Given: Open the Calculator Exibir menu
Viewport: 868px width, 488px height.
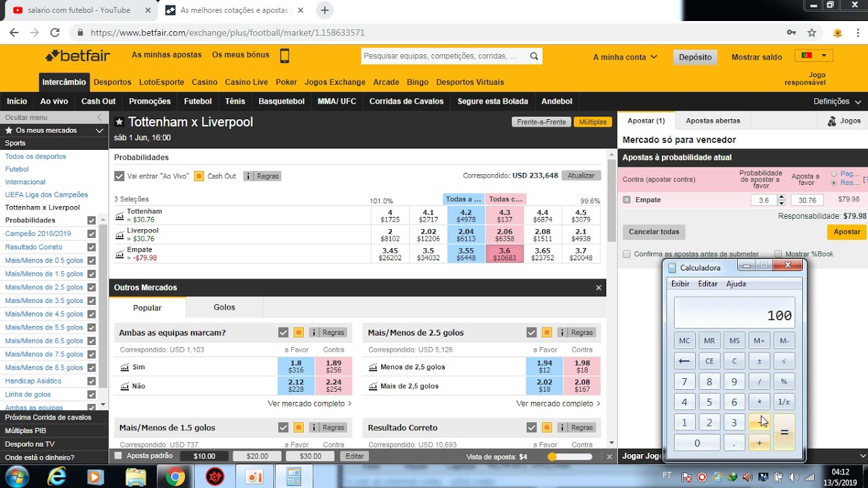Looking at the screenshot, I should point(680,284).
